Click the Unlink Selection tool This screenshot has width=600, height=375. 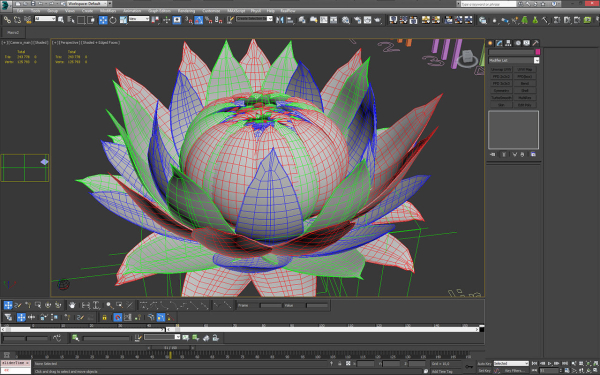(17, 20)
